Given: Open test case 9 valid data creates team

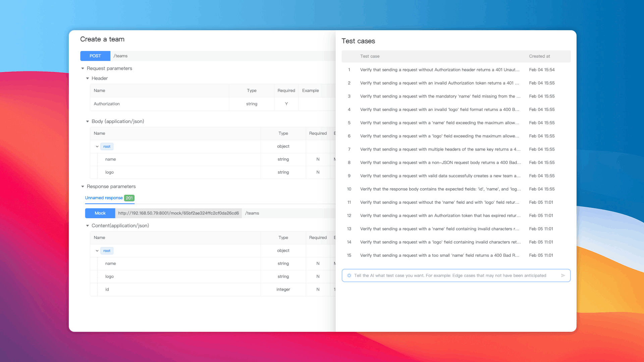Looking at the screenshot, I should (x=439, y=176).
